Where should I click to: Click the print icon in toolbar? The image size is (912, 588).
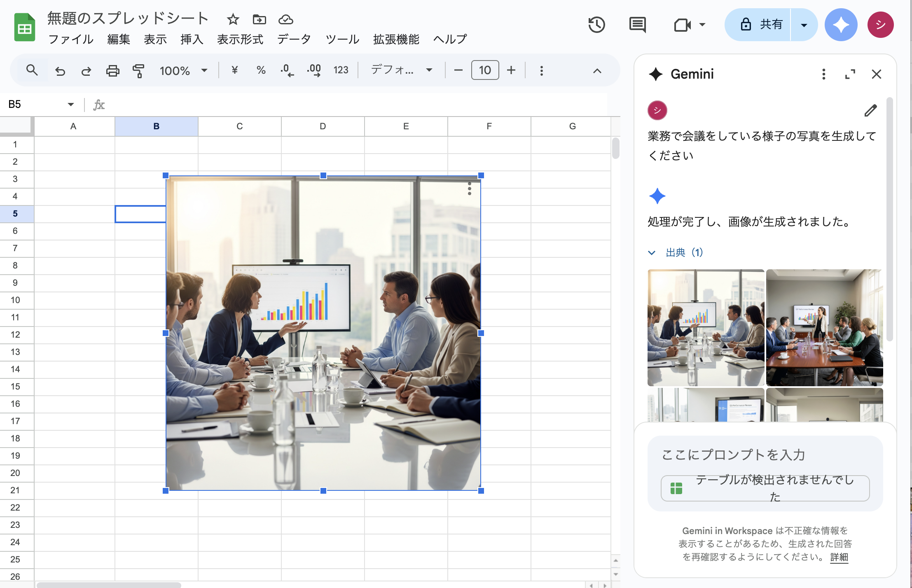pyautogui.click(x=112, y=71)
